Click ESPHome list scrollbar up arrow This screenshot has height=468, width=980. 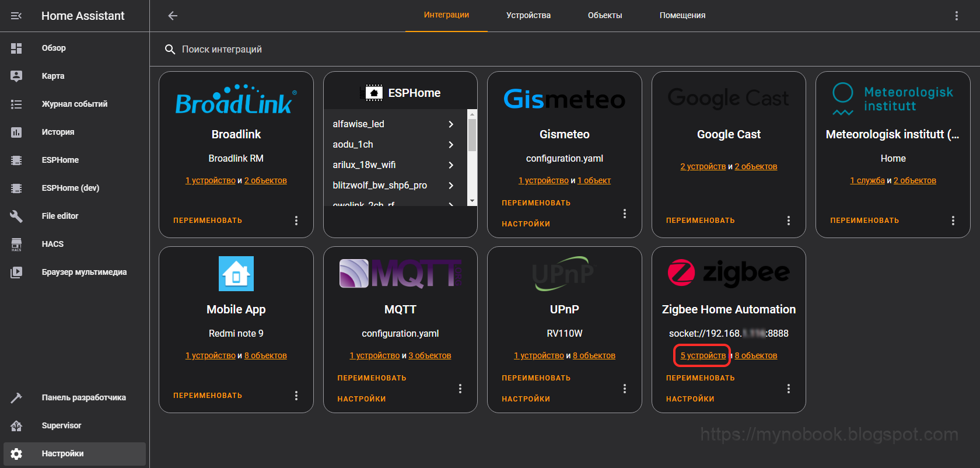click(x=473, y=113)
